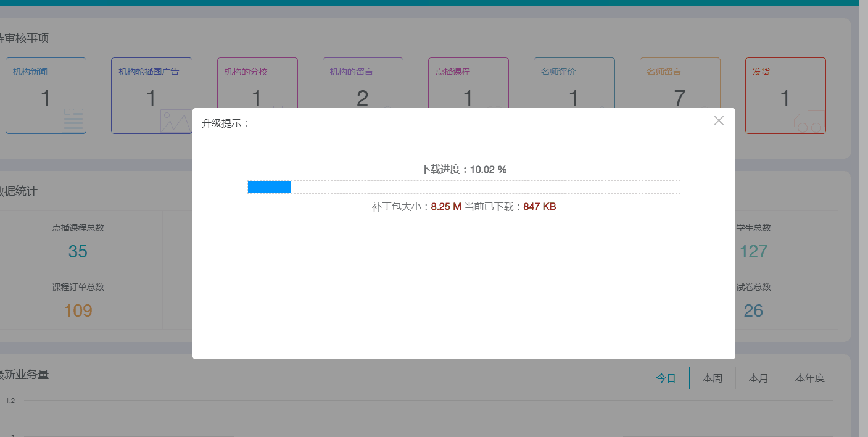The image size is (868, 437).
Task: Switch to the 本月 time range tab
Action: click(x=758, y=378)
